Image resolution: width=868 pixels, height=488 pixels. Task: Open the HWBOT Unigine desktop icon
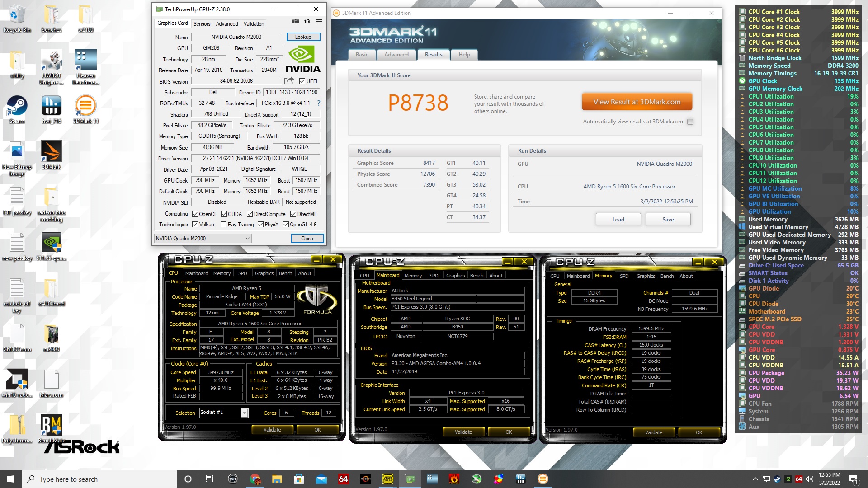[x=52, y=67]
